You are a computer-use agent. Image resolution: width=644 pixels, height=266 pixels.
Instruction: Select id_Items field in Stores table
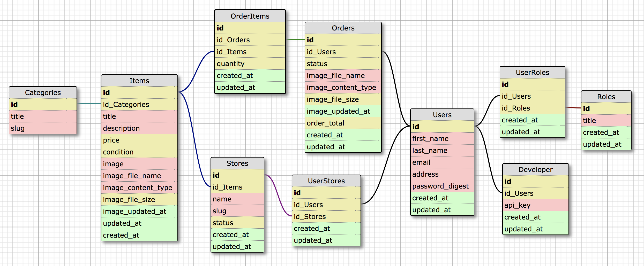tap(237, 187)
